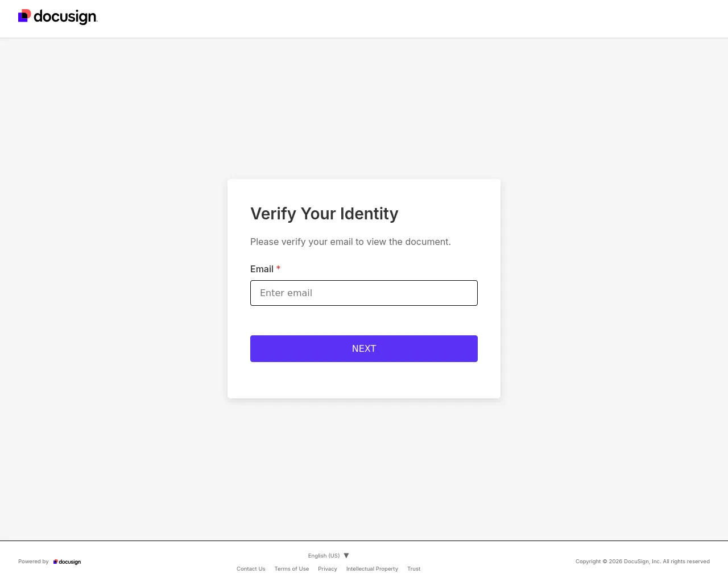Image resolution: width=728 pixels, height=582 pixels.
Task: Open the Privacy link
Action: 328,568
